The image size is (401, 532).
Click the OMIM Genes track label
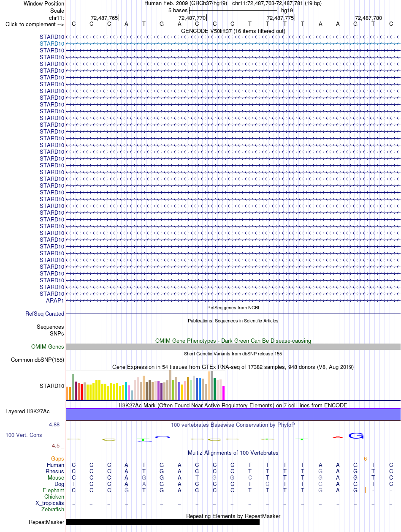point(48,347)
